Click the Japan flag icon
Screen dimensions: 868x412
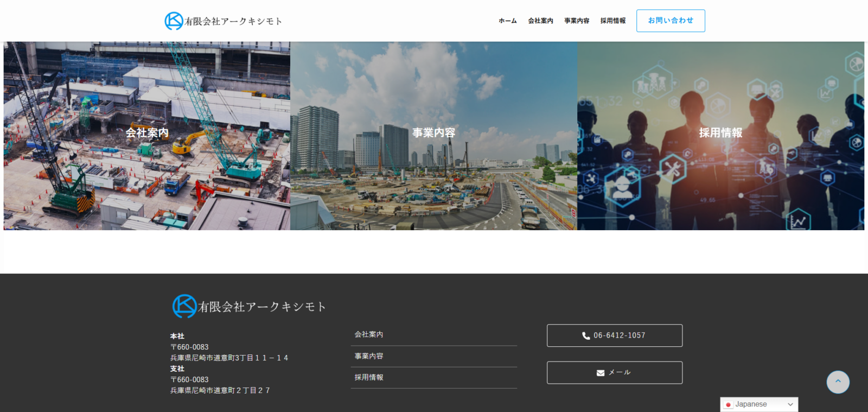[x=729, y=404]
